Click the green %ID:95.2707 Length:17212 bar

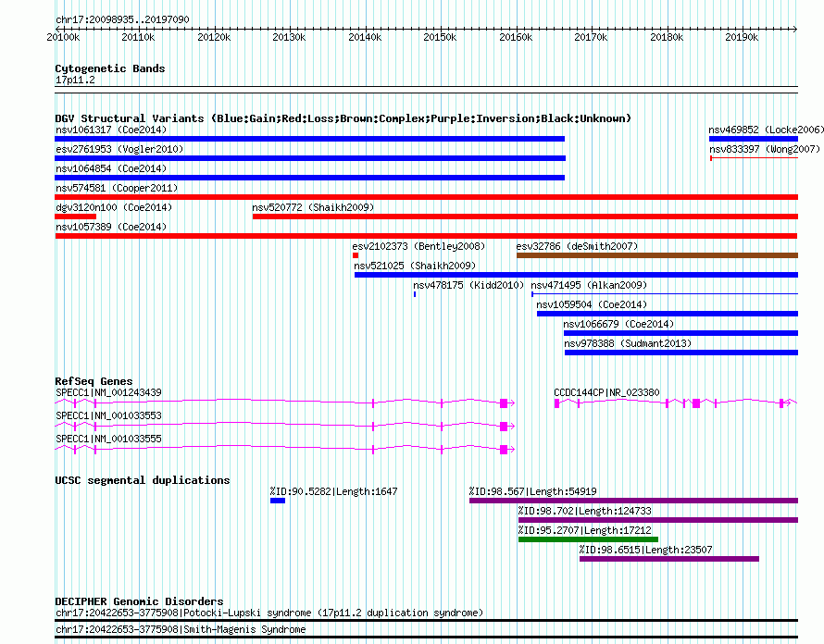pyautogui.click(x=589, y=540)
